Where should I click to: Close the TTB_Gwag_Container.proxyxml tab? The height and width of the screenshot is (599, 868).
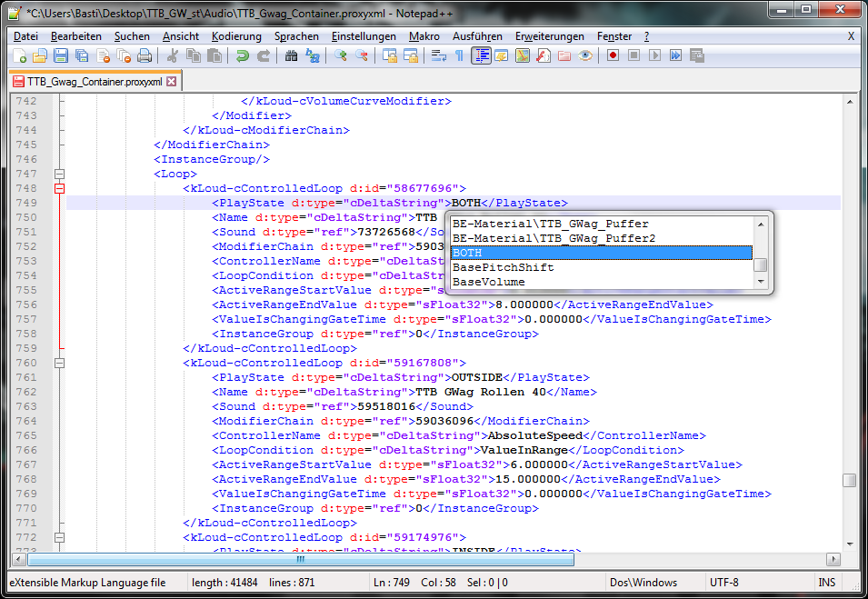(172, 81)
